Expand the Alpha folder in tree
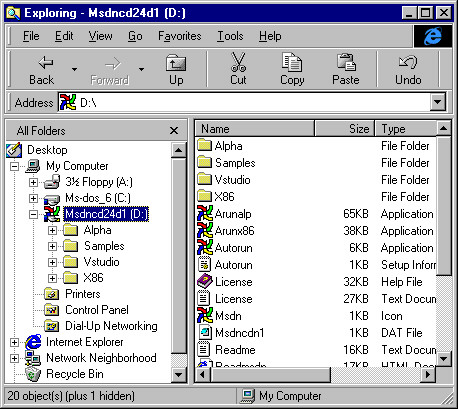 pyautogui.click(x=52, y=230)
